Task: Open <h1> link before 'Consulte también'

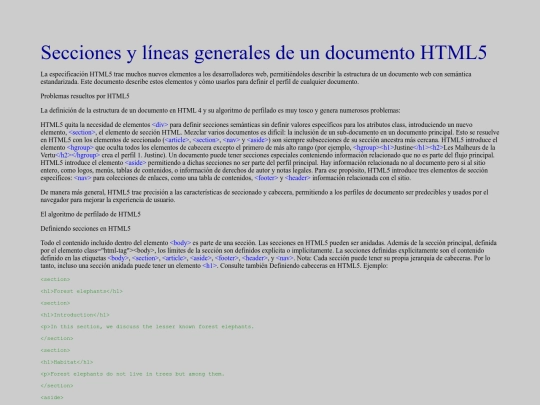Action: point(210,266)
